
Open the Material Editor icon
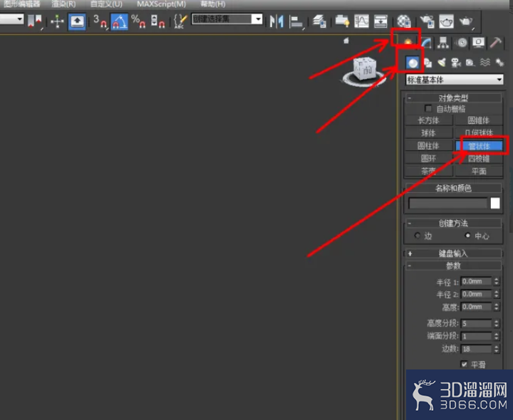[404, 21]
